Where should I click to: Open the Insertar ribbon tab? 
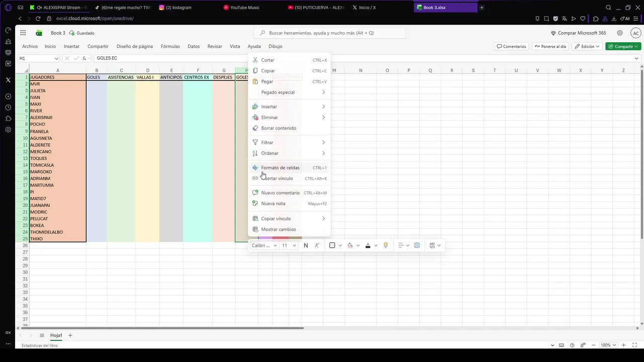pos(71,46)
